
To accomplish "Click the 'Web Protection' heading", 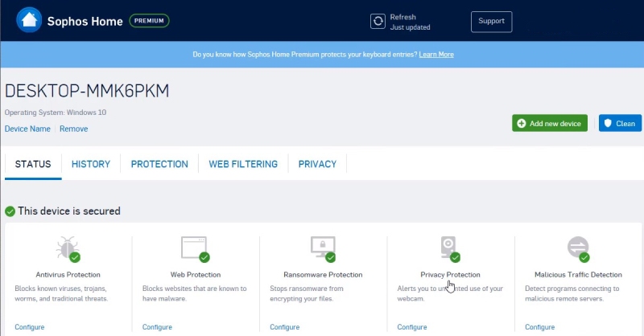I will [196, 274].
